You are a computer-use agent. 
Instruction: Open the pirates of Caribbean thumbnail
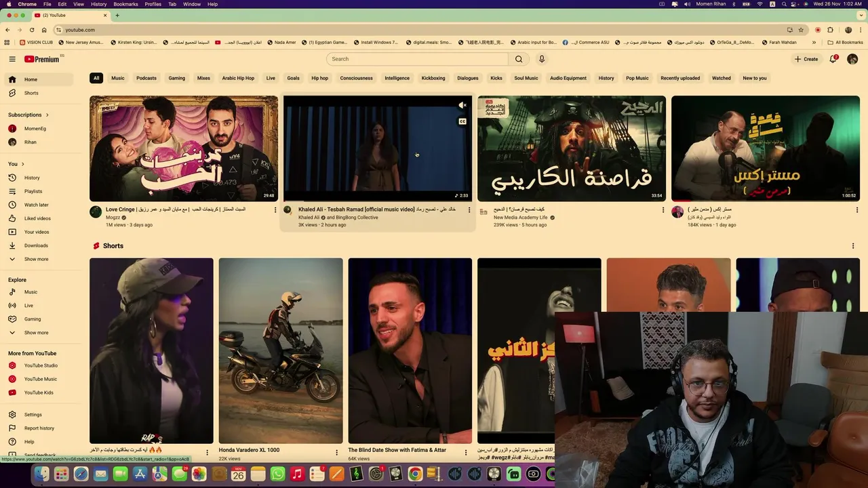[572, 148]
